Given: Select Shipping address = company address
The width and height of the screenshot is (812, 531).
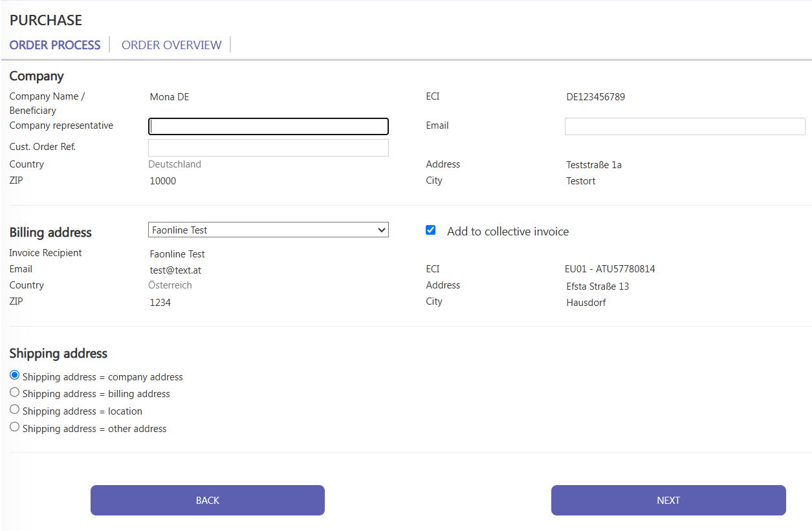Looking at the screenshot, I should pos(15,375).
